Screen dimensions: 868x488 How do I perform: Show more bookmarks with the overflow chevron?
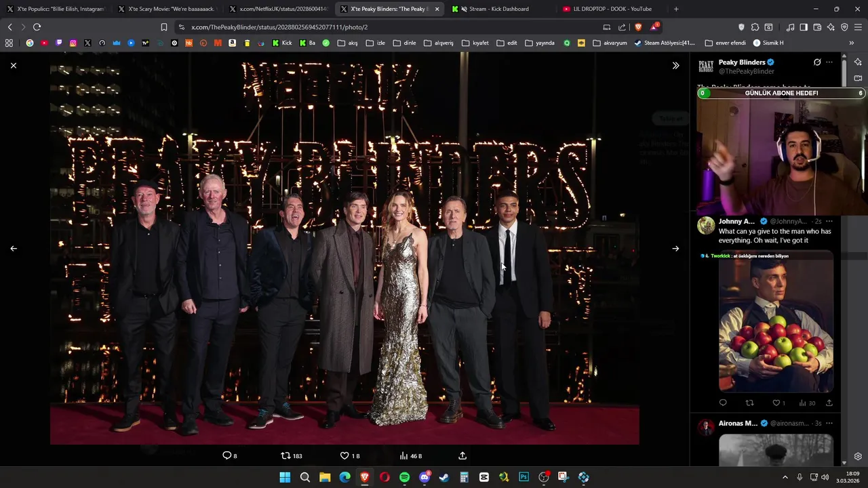coord(852,43)
